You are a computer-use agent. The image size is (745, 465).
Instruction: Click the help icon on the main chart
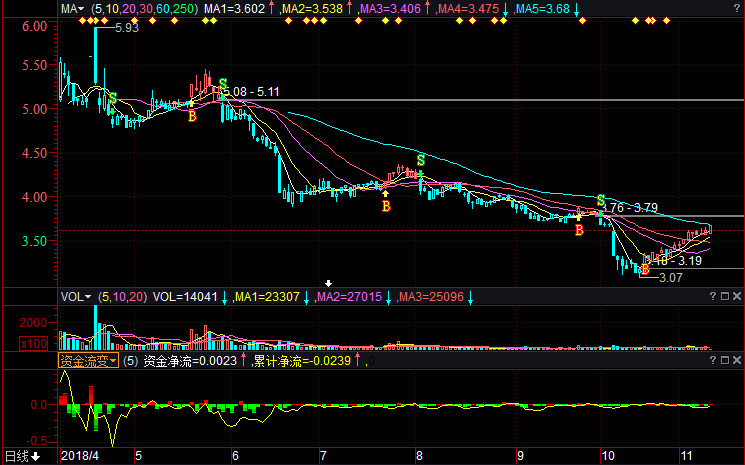tap(711, 8)
